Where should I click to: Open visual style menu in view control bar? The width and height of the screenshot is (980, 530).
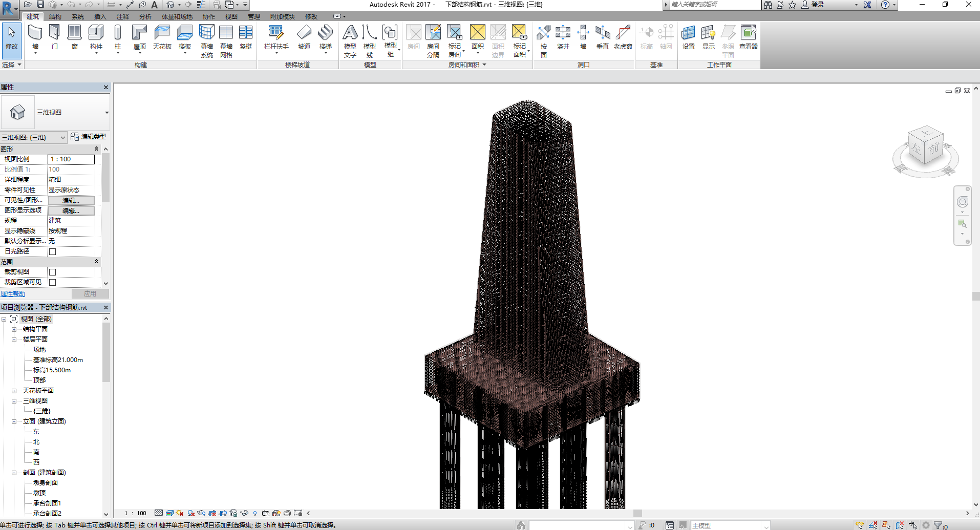pyautogui.click(x=169, y=513)
